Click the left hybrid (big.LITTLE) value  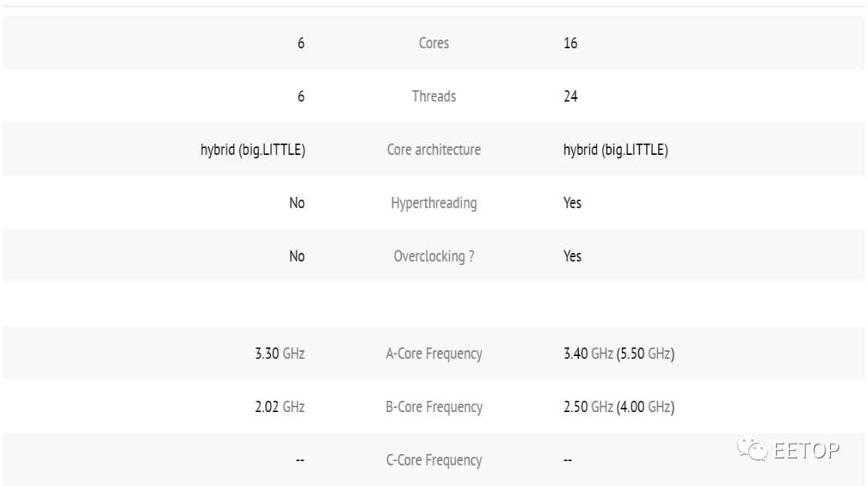pos(252,149)
